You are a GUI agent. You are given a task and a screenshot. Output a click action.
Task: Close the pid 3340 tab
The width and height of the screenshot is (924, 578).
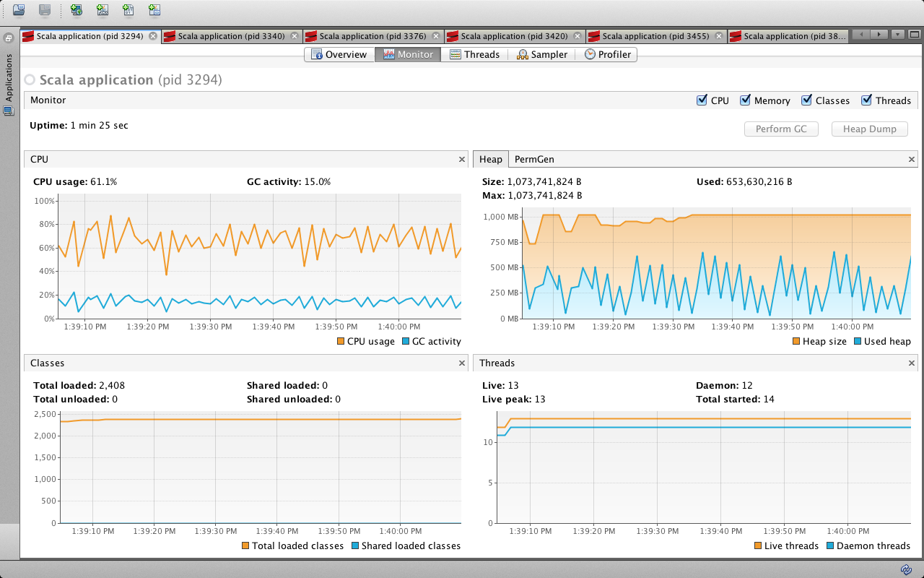295,36
